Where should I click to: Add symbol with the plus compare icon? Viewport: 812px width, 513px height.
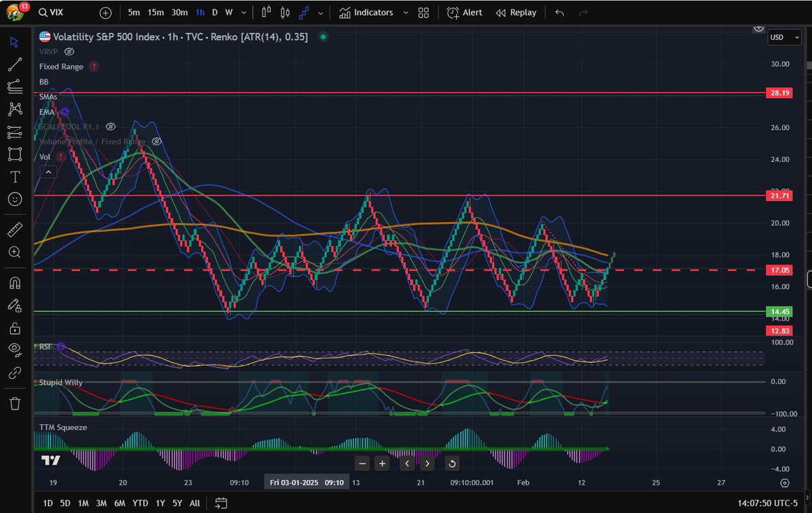tap(106, 12)
